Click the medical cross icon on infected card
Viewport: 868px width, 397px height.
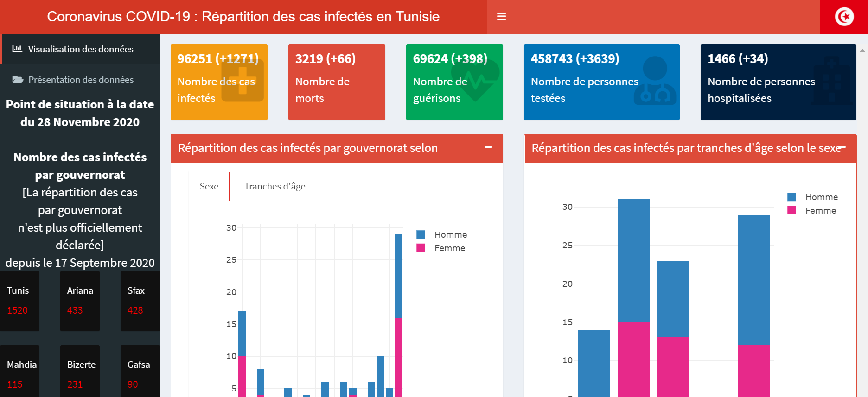click(243, 81)
